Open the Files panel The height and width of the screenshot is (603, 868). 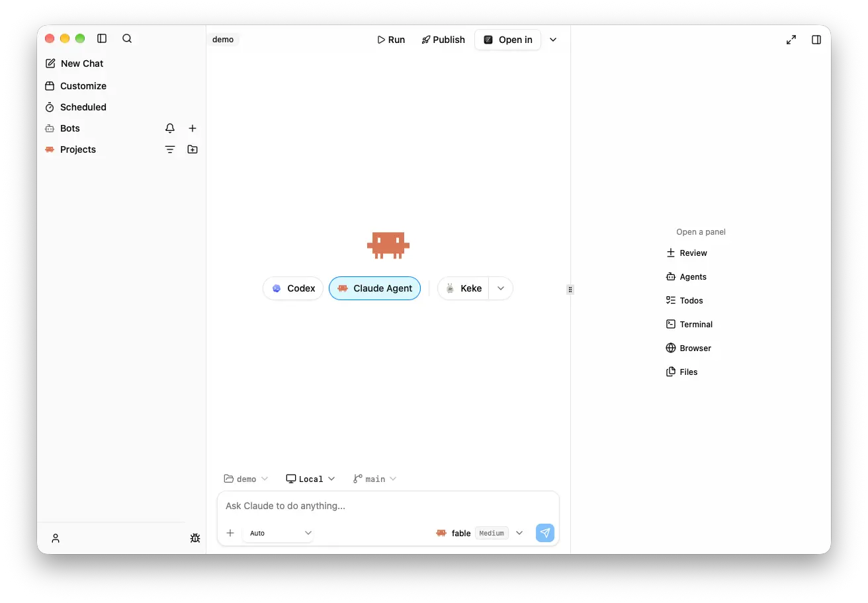(x=682, y=372)
